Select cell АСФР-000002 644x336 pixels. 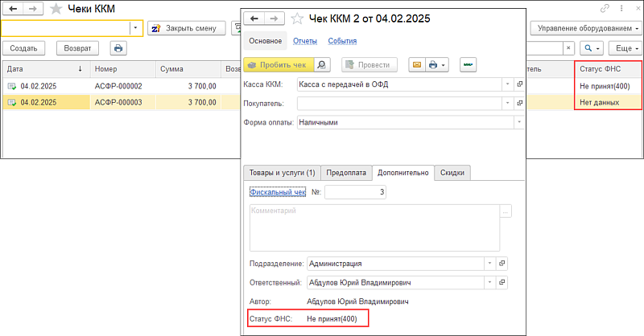pyautogui.click(x=118, y=86)
